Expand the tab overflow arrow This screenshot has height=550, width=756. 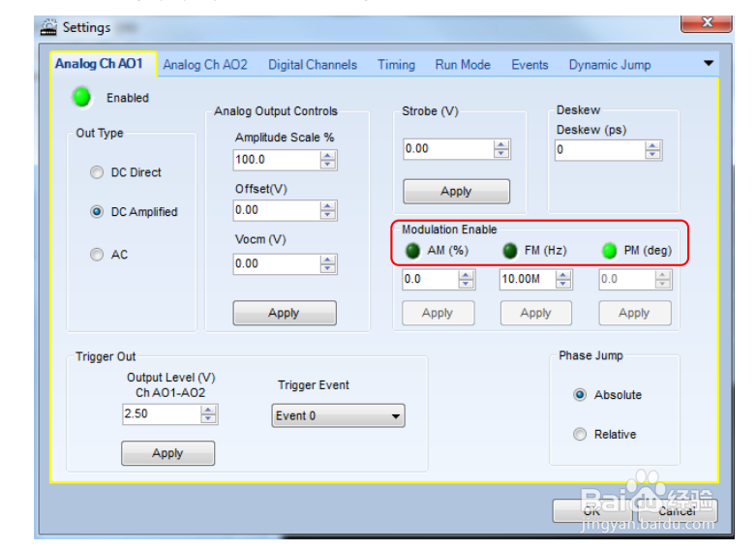pyautogui.click(x=709, y=63)
